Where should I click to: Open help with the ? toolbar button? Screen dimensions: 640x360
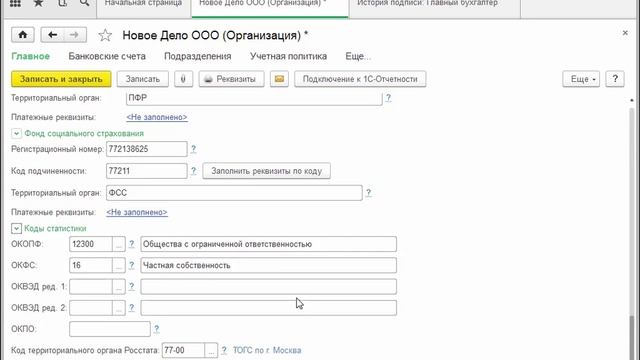(x=615, y=79)
